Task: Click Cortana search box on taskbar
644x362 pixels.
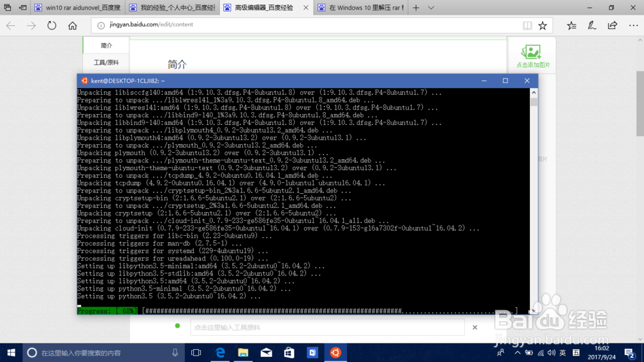Action: [x=102, y=352]
